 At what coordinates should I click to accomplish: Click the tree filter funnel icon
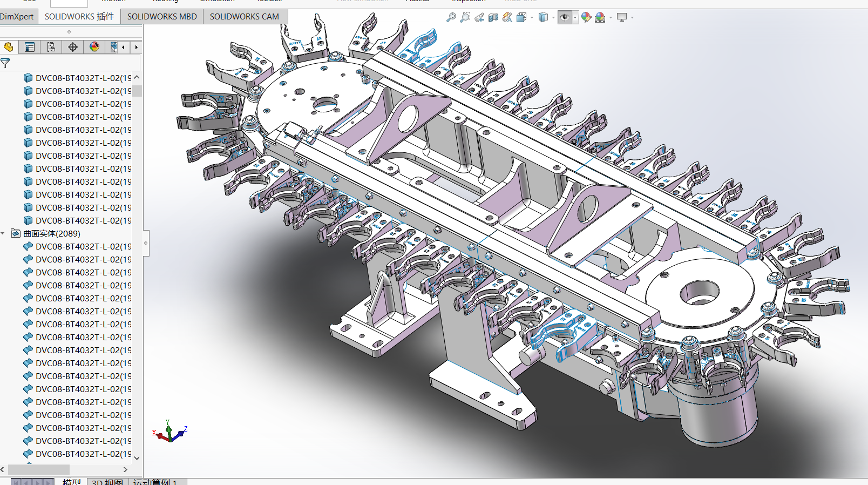(5, 63)
